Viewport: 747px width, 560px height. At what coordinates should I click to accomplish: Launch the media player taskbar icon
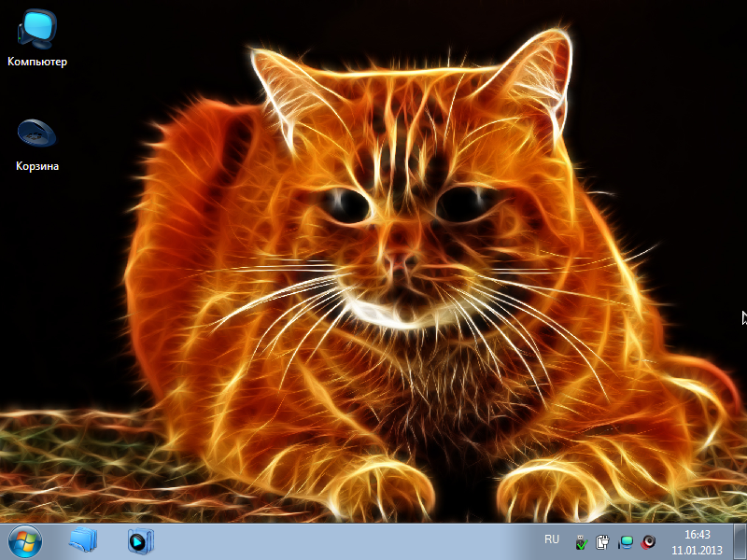point(140,541)
